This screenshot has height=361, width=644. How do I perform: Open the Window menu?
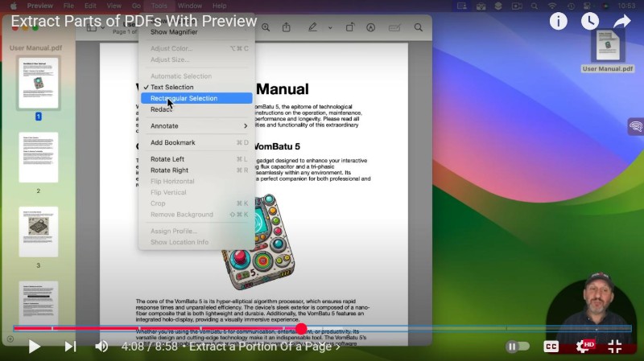(190, 6)
